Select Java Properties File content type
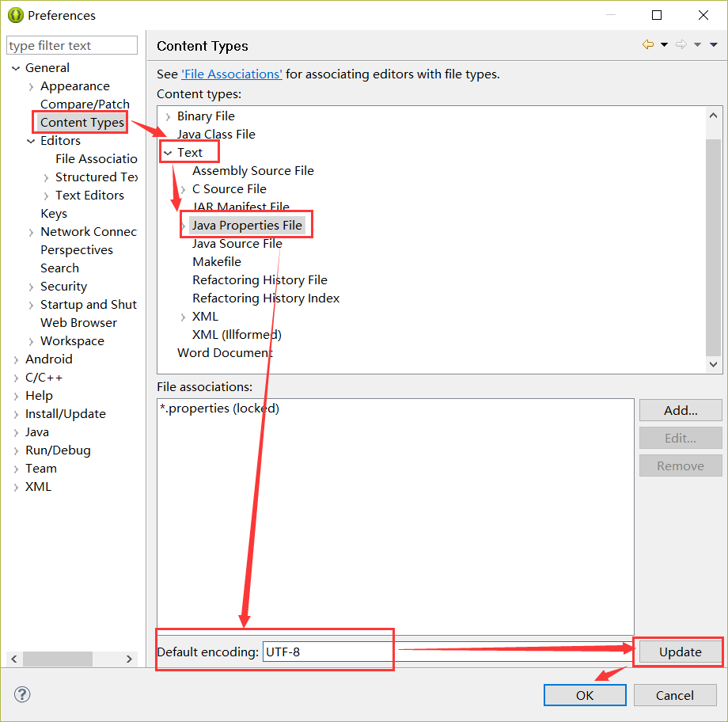This screenshot has height=722, width=728. [247, 226]
